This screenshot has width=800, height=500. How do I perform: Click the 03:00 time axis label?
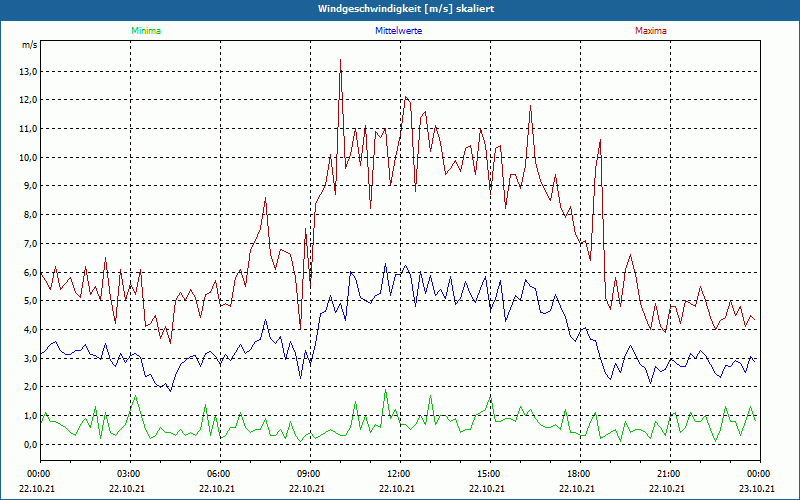pos(130,474)
